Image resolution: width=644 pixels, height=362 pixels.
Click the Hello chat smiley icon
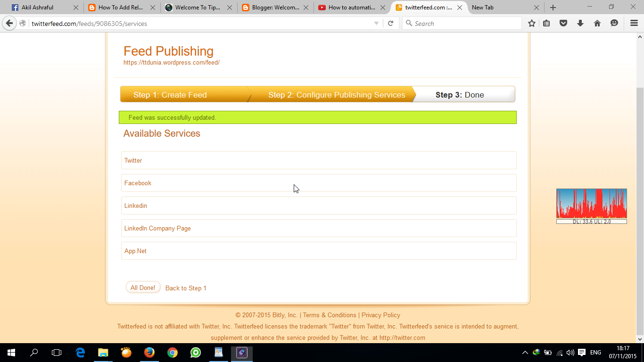[614, 23]
